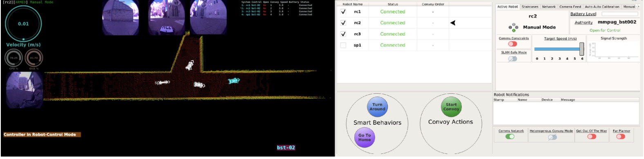Click the Manual Mode label
644x159 pixels.
tap(539, 27)
